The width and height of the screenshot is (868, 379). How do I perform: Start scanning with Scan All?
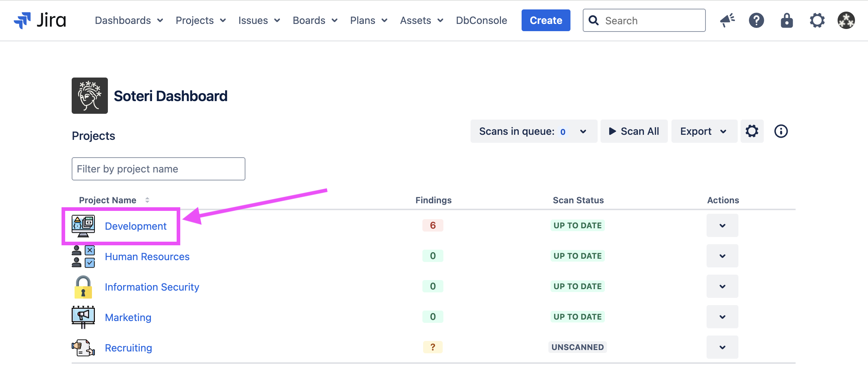[634, 131]
